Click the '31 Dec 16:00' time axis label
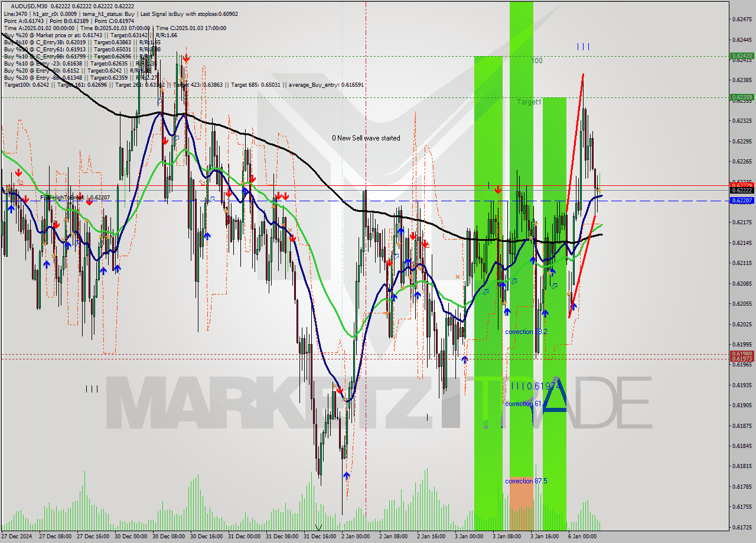The height and width of the screenshot is (543, 756). [x=320, y=537]
